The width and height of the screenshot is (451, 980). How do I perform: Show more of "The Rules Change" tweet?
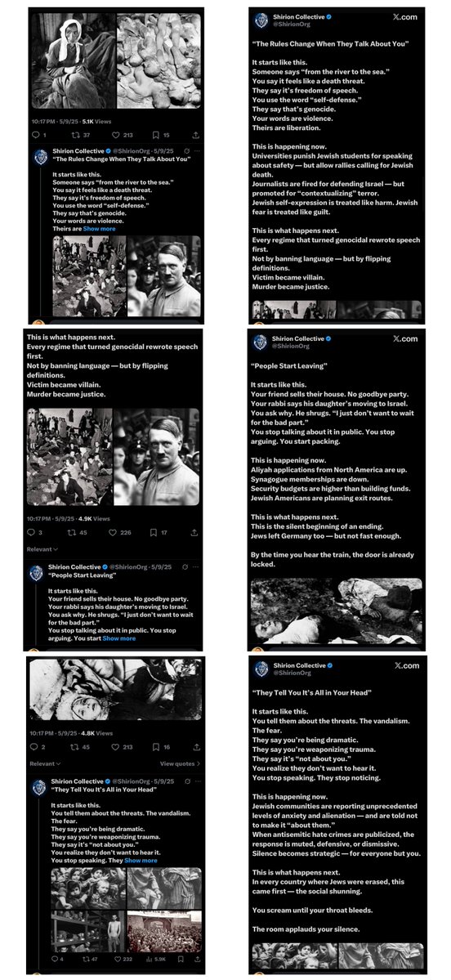coord(100,229)
